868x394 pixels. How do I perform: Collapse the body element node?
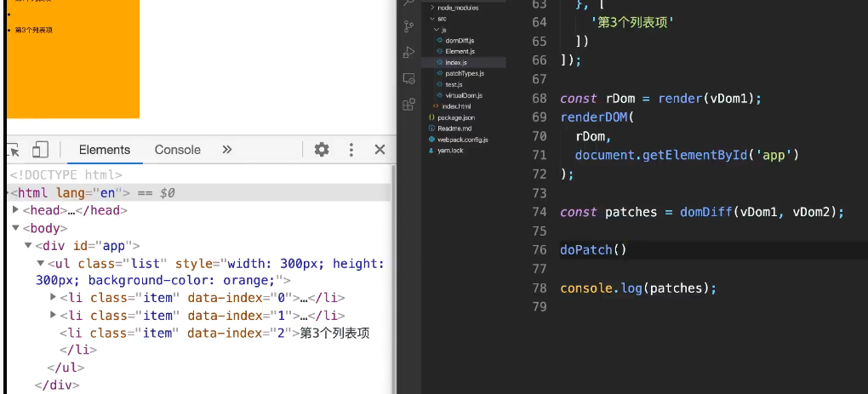pyautogui.click(x=15, y=227)
